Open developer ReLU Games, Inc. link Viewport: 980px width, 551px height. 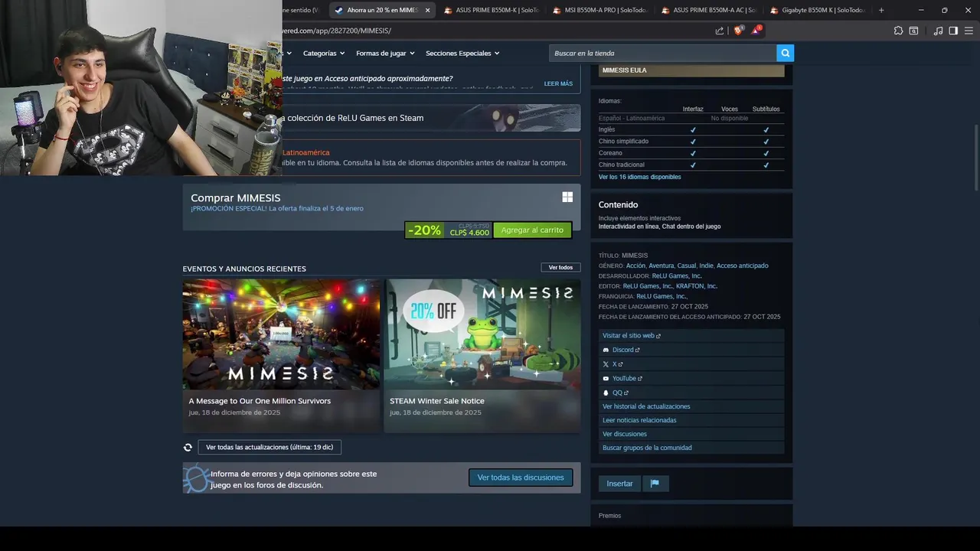pos(677,275)
